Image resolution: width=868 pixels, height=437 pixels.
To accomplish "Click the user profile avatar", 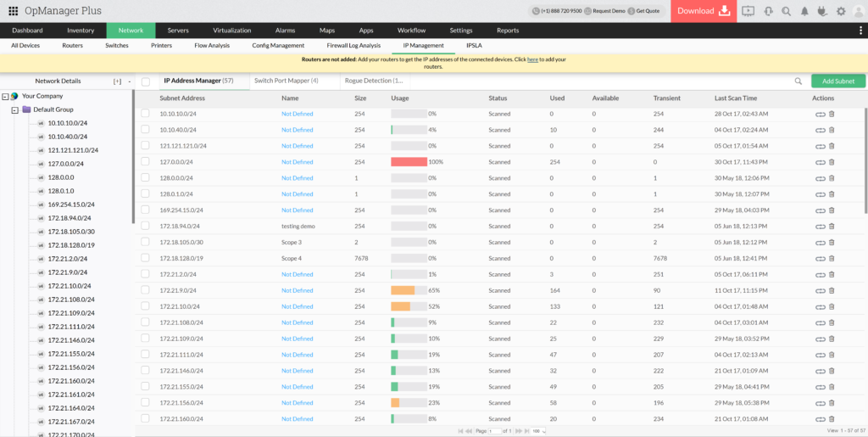I will coord(857,11).
